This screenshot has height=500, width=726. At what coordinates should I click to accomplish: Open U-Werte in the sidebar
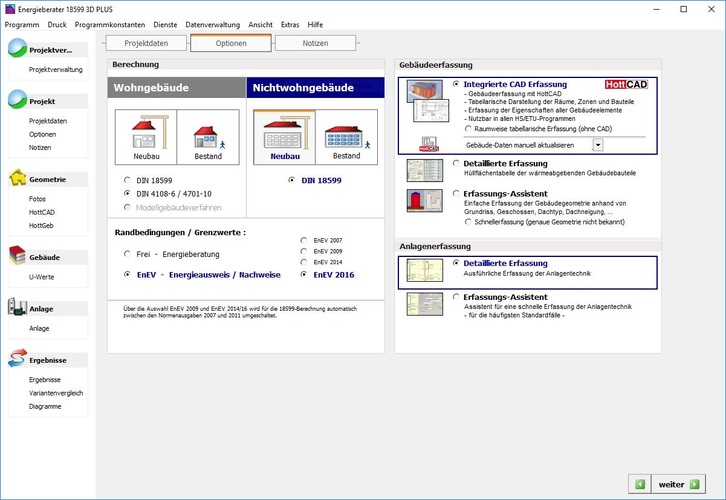[41, 276]
